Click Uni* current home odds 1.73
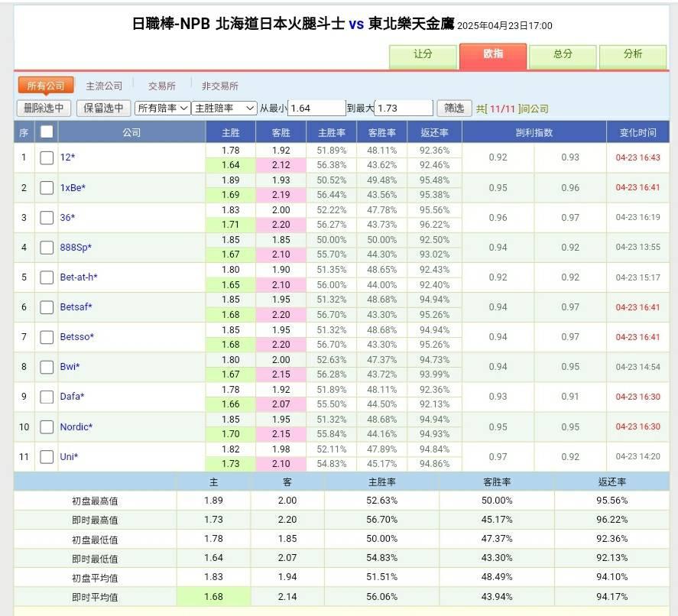This screenshot has height=616, width=678. (x=231, y=464)
